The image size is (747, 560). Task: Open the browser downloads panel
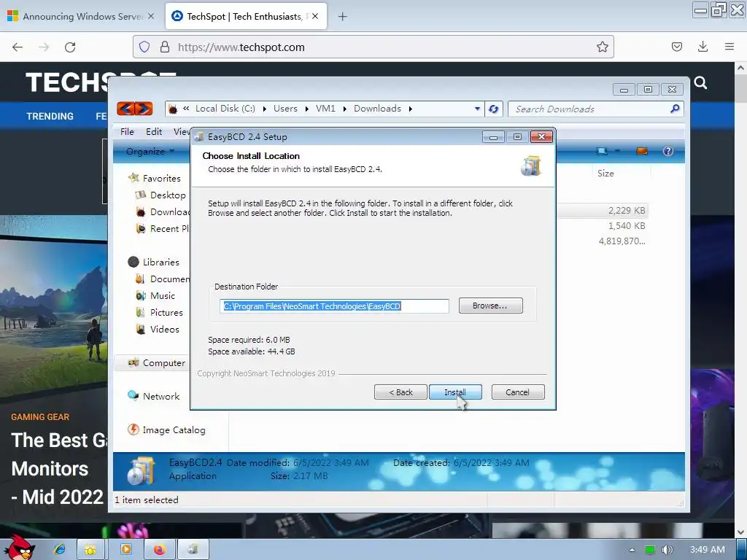click(703, 47)
